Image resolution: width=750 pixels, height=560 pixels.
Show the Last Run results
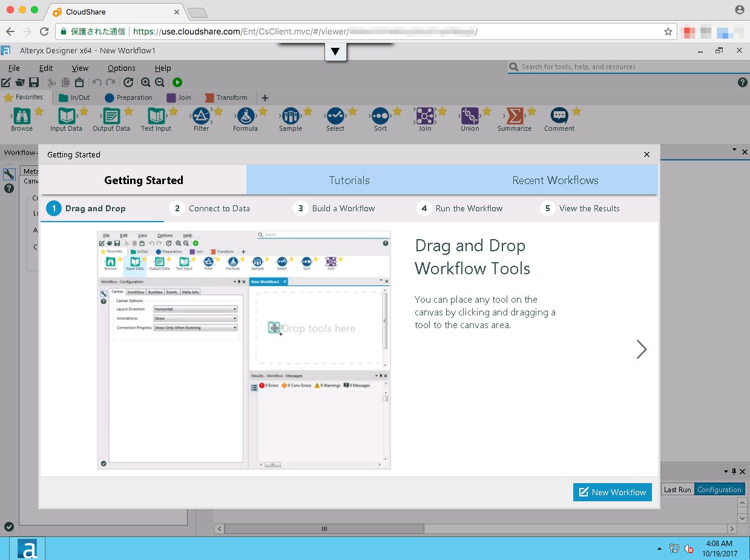click(x=677, y=490)
